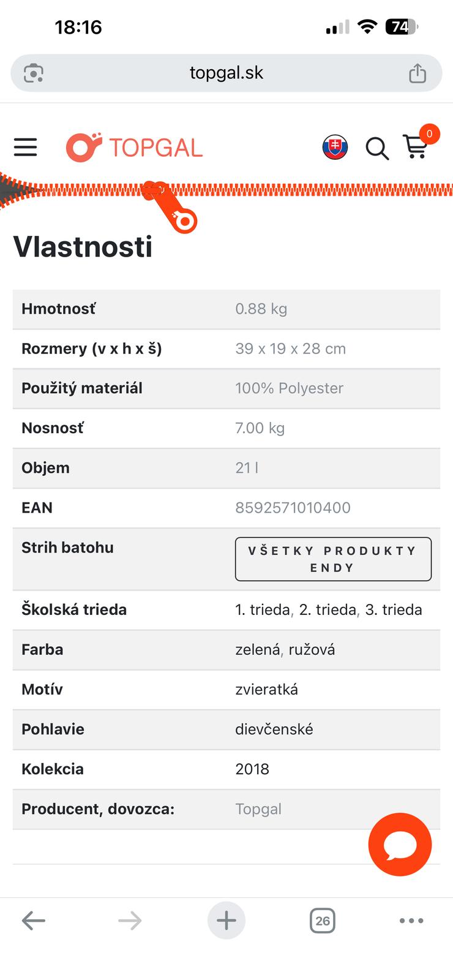
Task: Open the ružová color link
Action: tap(311, 650)
